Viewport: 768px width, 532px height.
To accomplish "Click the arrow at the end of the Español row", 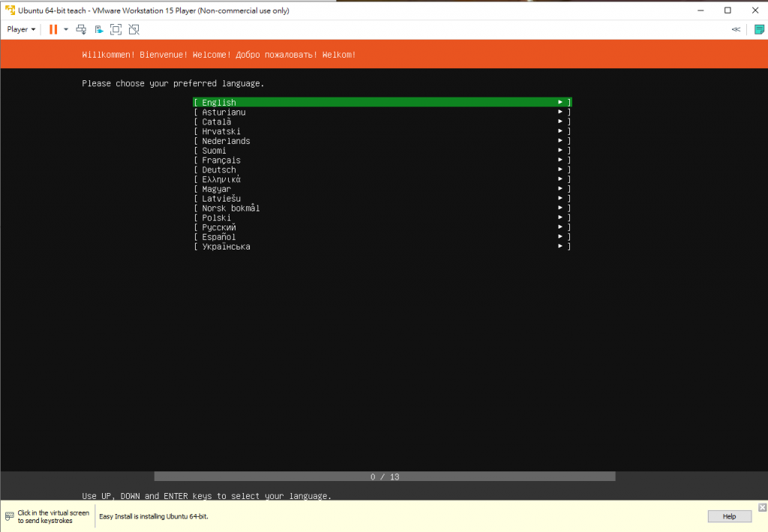I will point(559,236).
